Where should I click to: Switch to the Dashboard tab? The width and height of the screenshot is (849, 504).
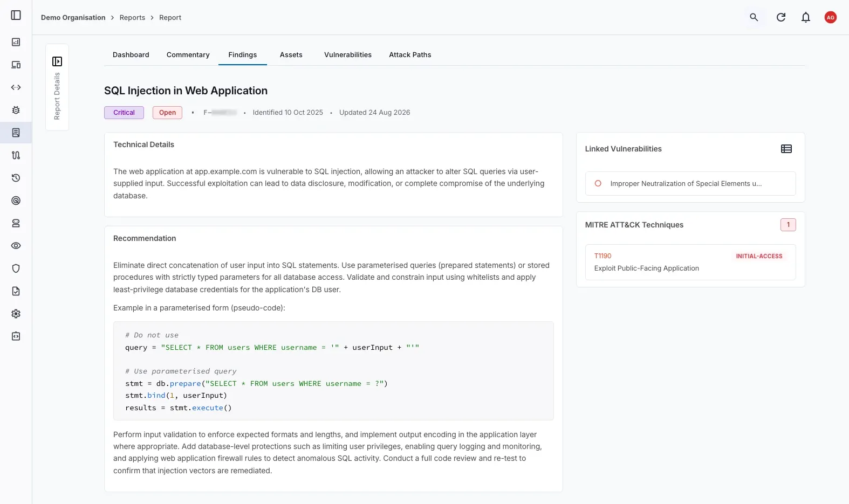point(131,55)
